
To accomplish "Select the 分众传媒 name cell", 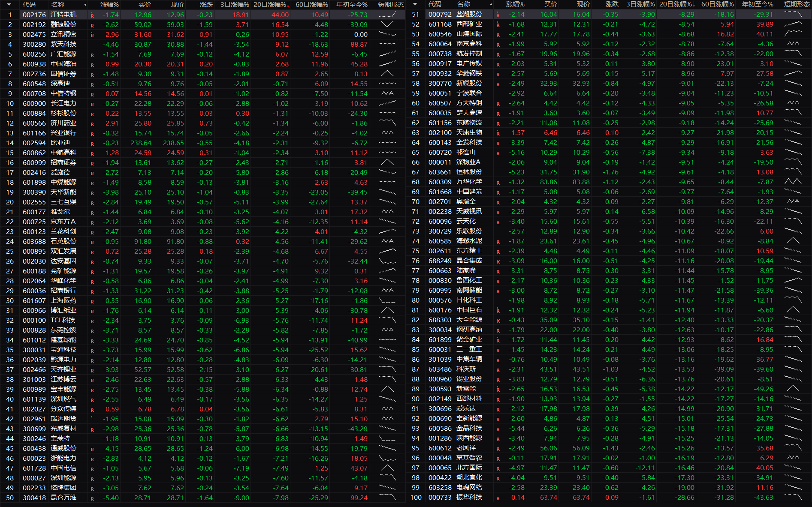I will pos(63,409).
